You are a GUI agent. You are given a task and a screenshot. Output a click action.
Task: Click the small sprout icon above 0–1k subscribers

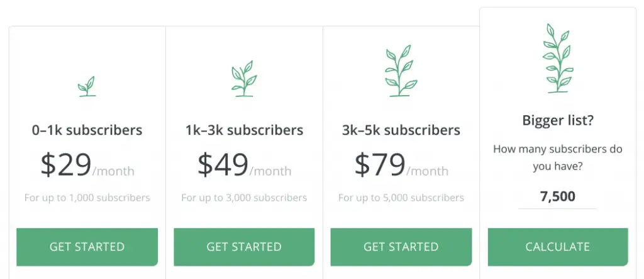click(87, 86)
